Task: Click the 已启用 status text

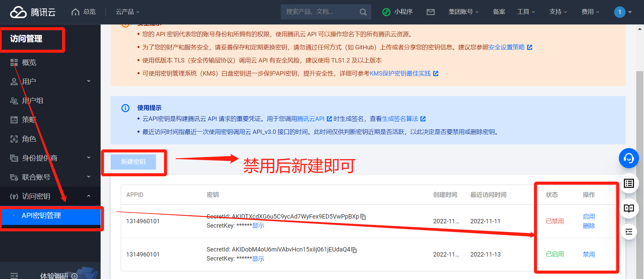Action: 555,254
